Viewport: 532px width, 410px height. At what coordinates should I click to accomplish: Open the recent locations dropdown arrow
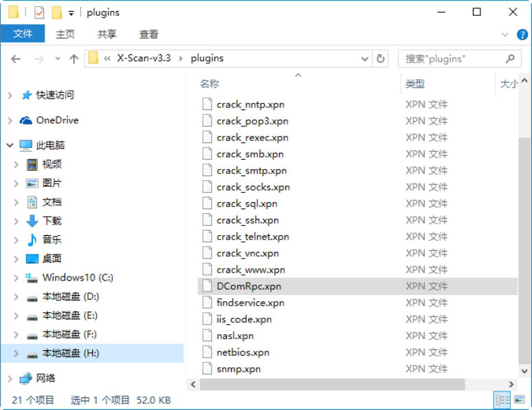pyautogui.click(x=58, y=58)
